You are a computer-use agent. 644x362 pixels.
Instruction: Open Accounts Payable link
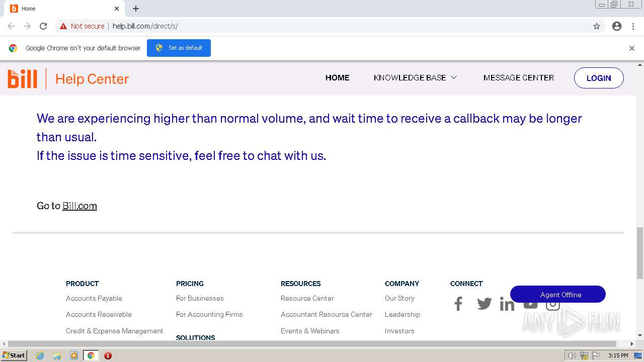pyautogui.click(x=94, y=298)
